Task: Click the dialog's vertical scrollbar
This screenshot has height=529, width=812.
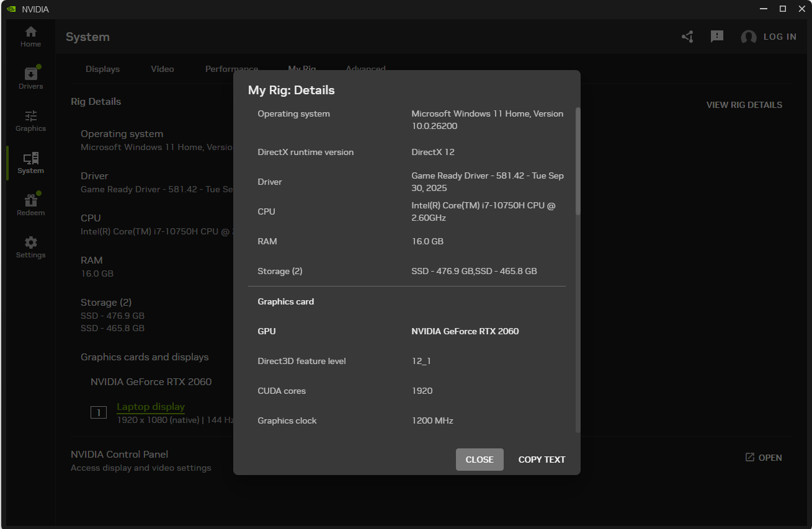Action: click(578, 161)
